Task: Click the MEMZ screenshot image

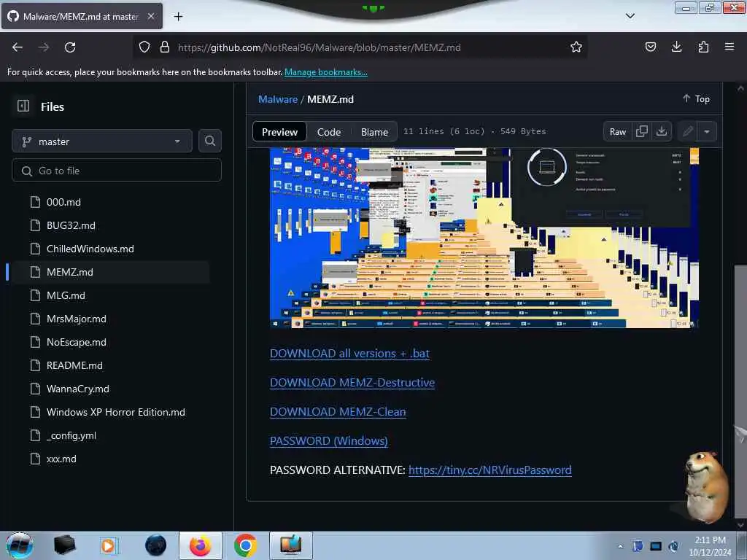Action: coord(484,238)
